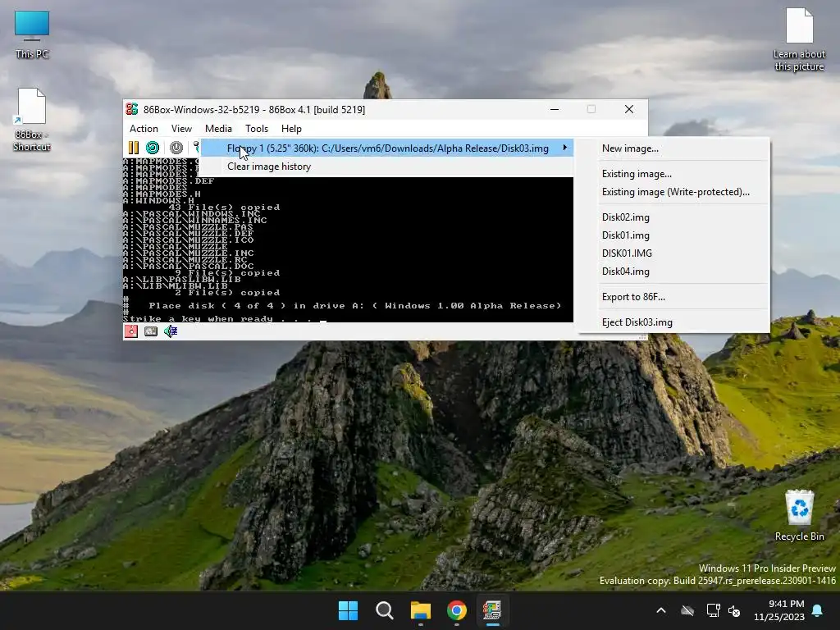This screenshot has width=840, height=630.
Task: Click the OneDrive cloud tray icon
Action: pos(687,610)
